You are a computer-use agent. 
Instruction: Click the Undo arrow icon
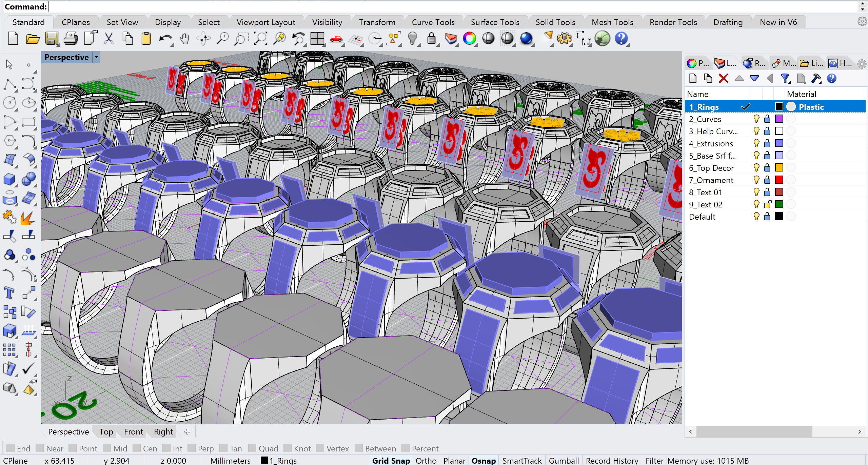[165, 39]
